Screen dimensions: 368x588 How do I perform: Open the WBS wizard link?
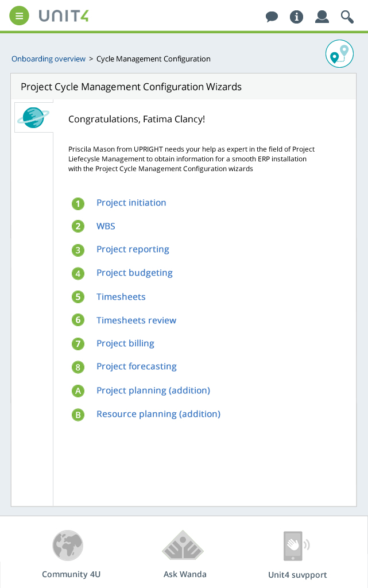tap(106, 226)
